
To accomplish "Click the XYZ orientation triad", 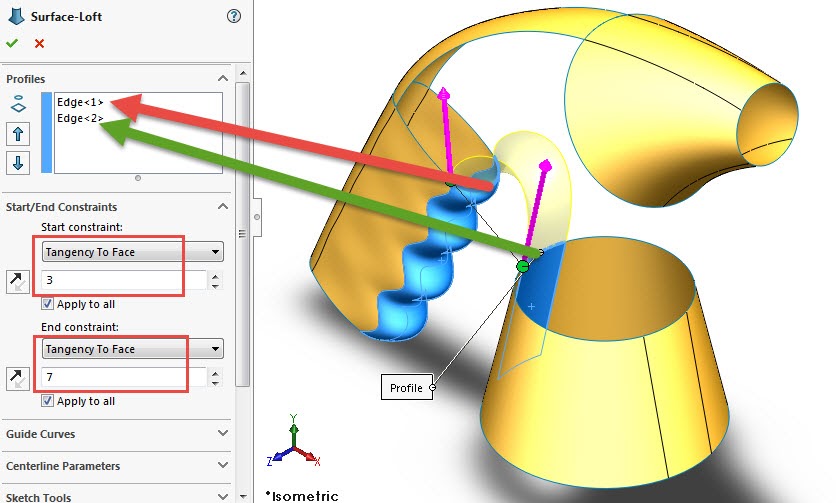I will click(293, 442).
